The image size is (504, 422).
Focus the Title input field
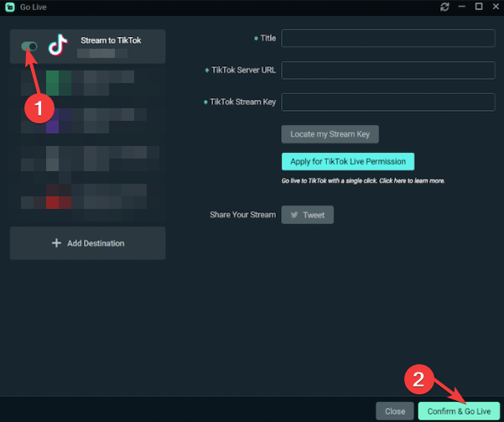[x=388, y=39]
